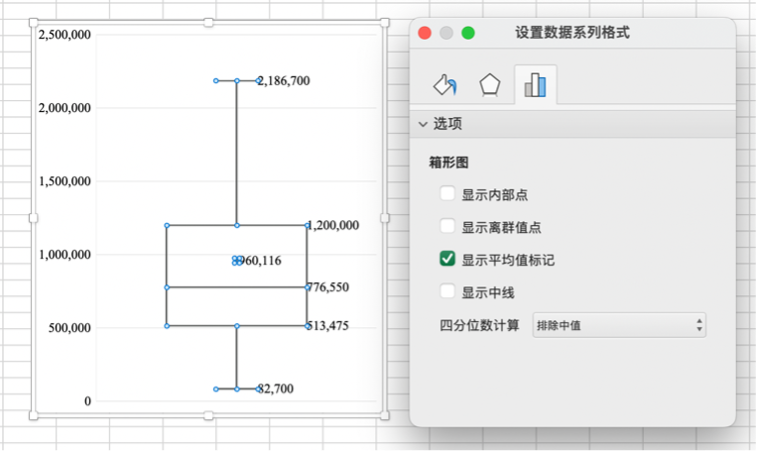Open the 四分位数计算 dropdown menu
760x455 pixels.
(x=620, y=325)
